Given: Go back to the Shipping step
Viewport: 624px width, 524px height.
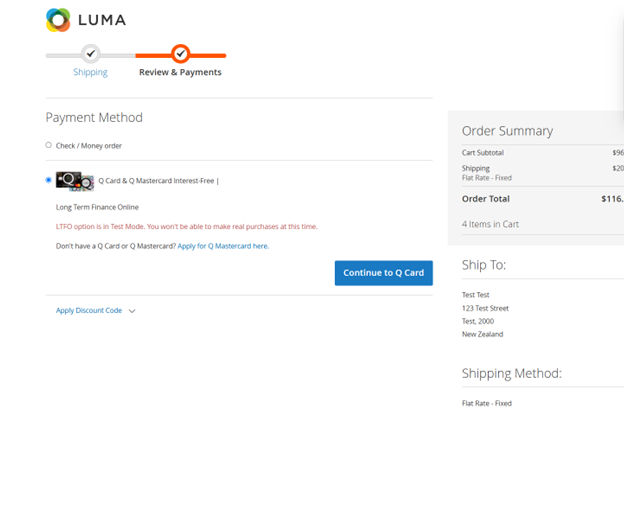Looking at the screenshot, I should pos(90,72).
